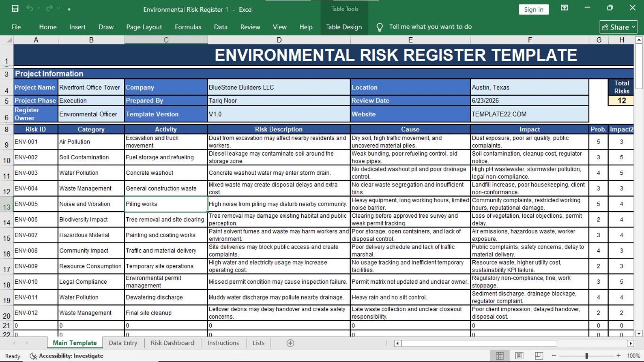Select the BlueStone Builders LLC cell
The width and height of the screenshot is (644, 362).
click(279, 87)
